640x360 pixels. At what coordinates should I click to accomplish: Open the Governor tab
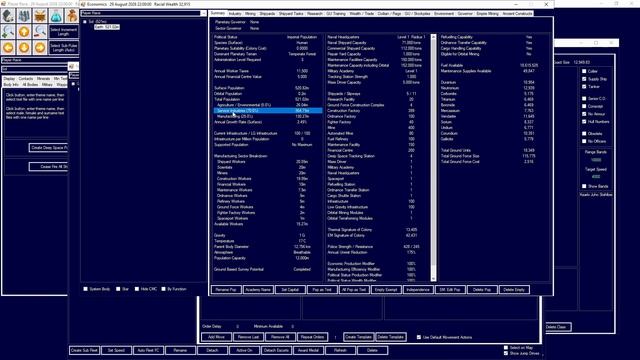click(x=465, y=13)
